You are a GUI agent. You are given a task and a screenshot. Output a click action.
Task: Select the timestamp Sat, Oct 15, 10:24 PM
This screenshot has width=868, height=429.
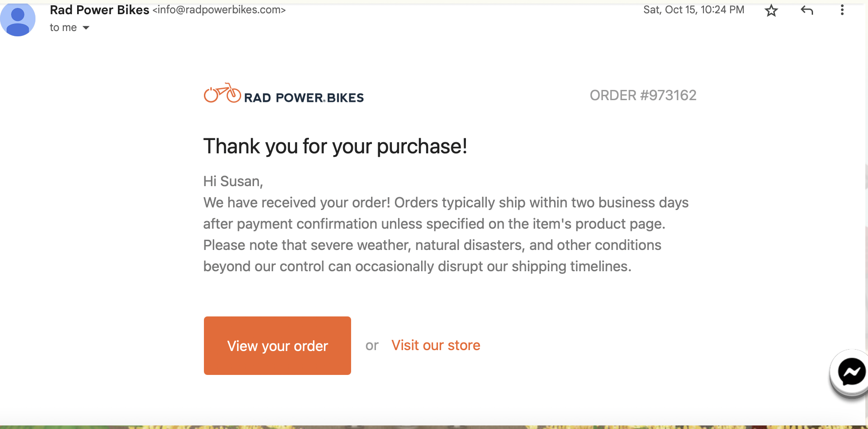(693, 9)
